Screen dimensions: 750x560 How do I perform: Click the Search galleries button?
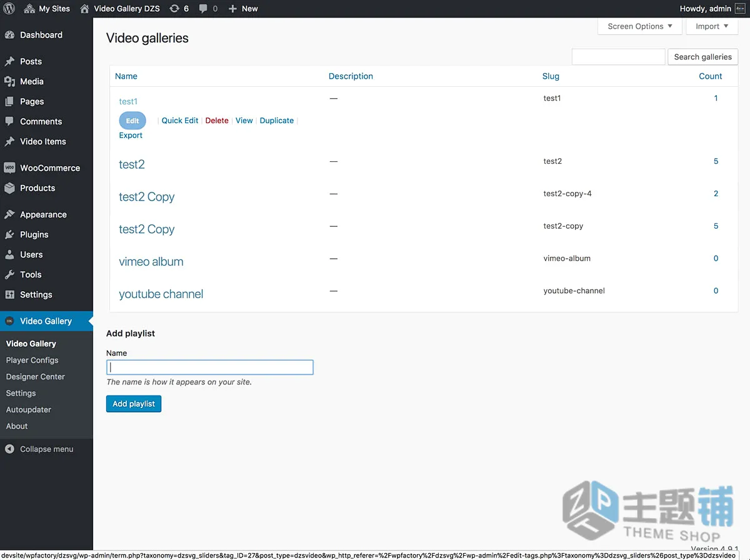[702, 57]
